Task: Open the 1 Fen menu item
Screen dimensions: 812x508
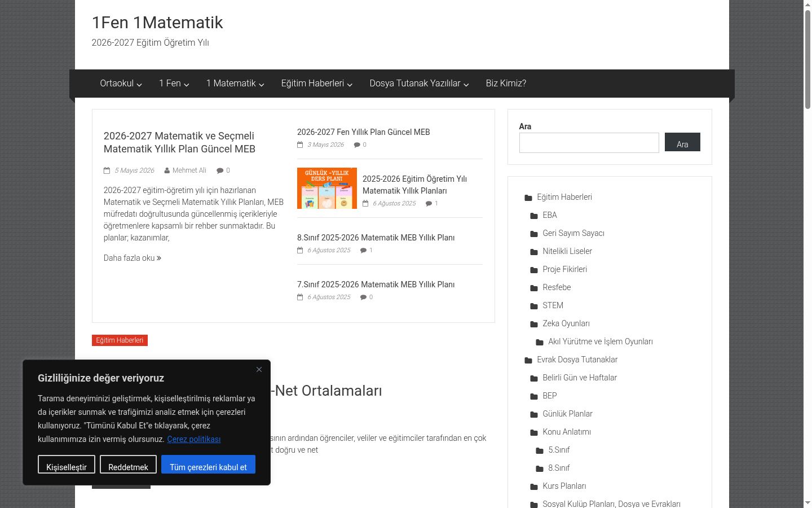Action: pyautogui.click(x=174, y=84)
